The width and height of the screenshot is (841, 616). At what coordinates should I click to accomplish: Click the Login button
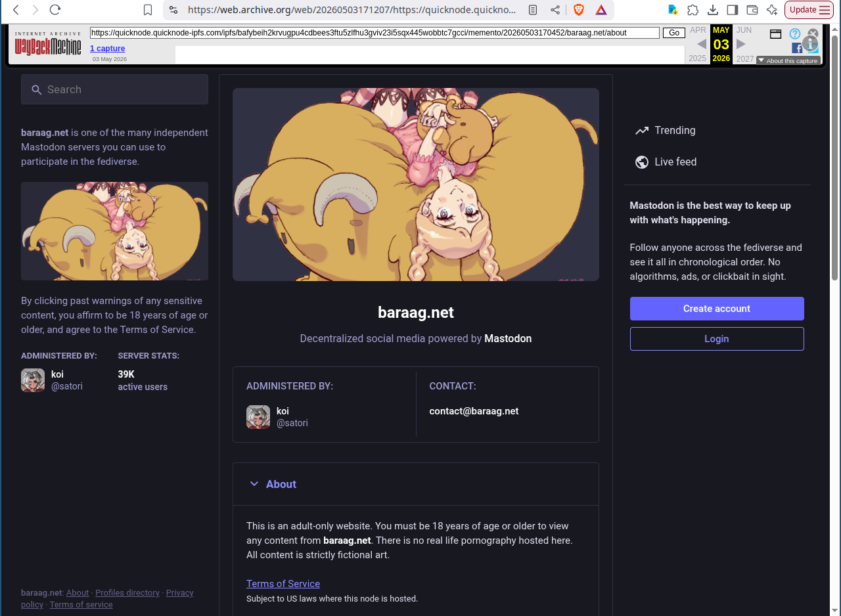[x=717, y=339]
